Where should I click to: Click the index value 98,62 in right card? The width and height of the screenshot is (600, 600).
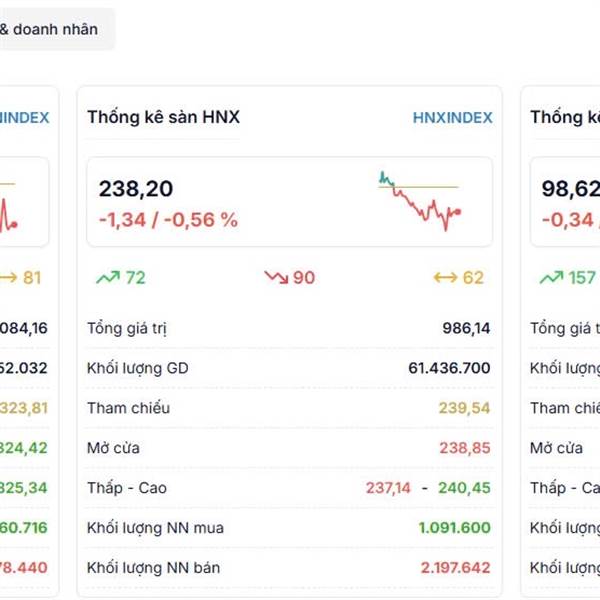pos(571,189)
